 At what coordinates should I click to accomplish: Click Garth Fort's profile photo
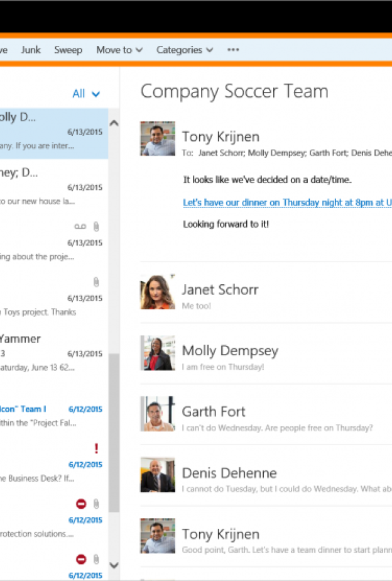(158, 414)
